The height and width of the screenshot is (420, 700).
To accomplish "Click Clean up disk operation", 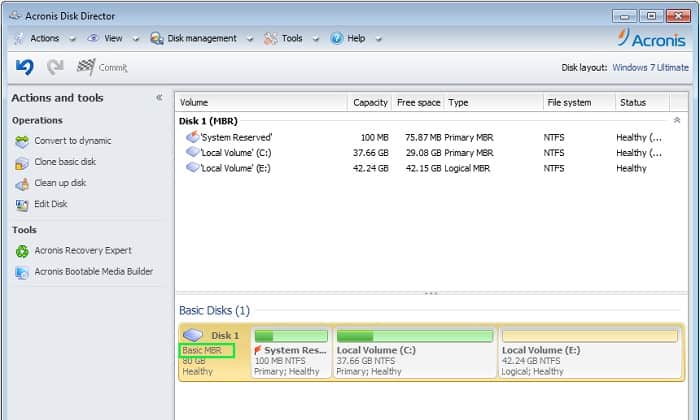I will pos(60,183).
